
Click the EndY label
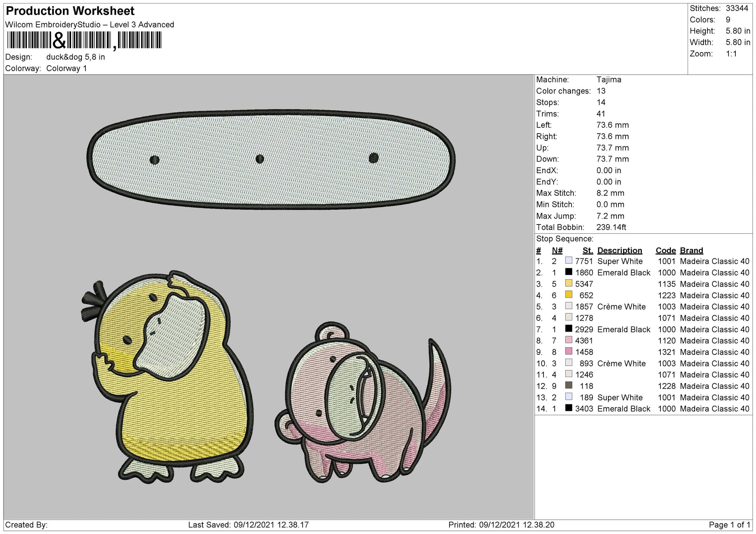[547, 182]
